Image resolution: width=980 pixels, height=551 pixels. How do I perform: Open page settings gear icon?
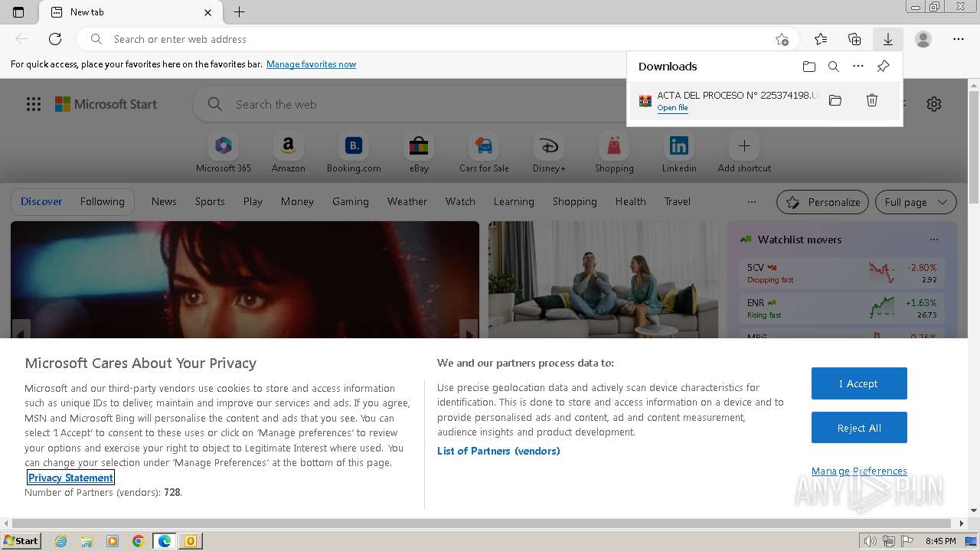pos(934,104)
